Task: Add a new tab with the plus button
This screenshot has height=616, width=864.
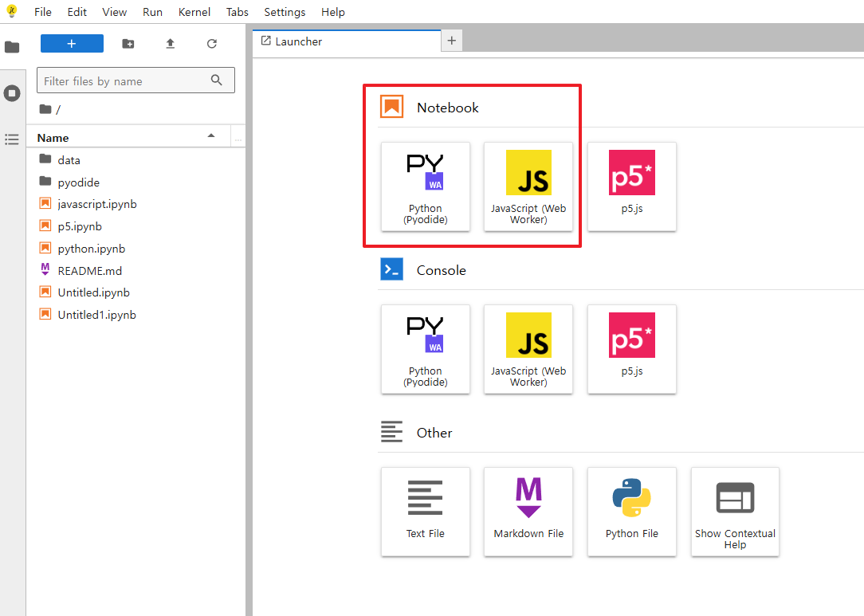Action: [452, 40]
